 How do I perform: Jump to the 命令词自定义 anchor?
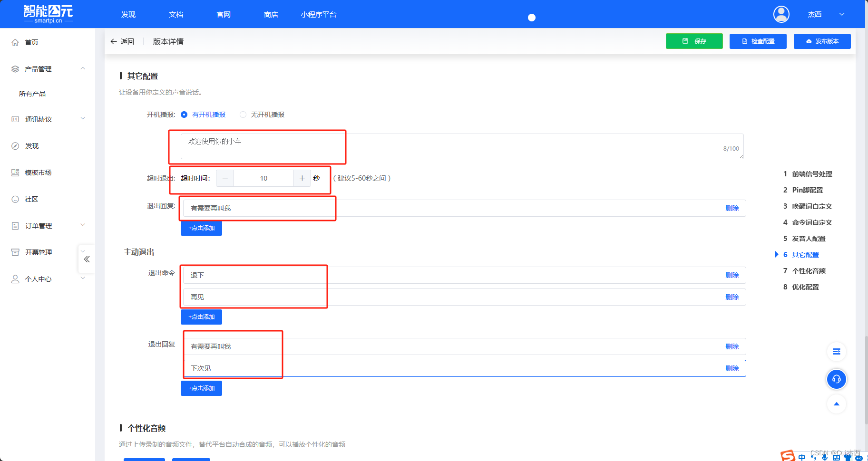pyautogui.click(x=812, y=222)
